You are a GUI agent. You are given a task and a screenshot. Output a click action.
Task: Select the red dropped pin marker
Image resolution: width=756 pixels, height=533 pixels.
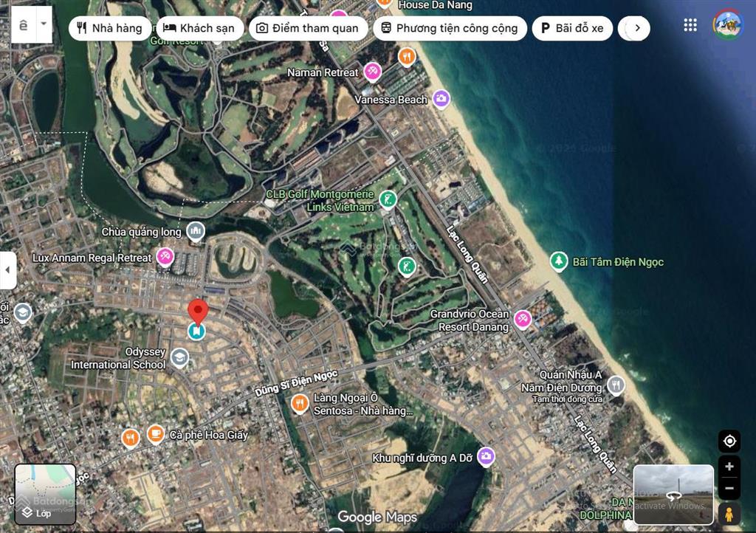(198, 311)
